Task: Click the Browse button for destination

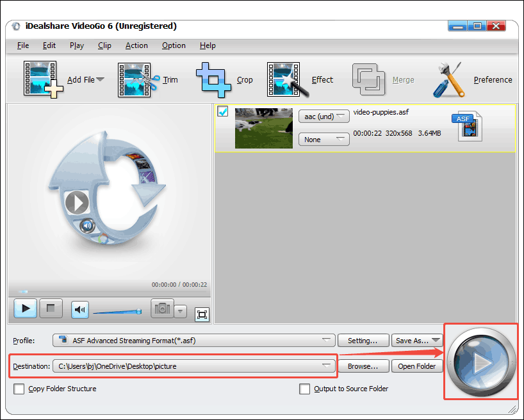Action: [363, 366]
